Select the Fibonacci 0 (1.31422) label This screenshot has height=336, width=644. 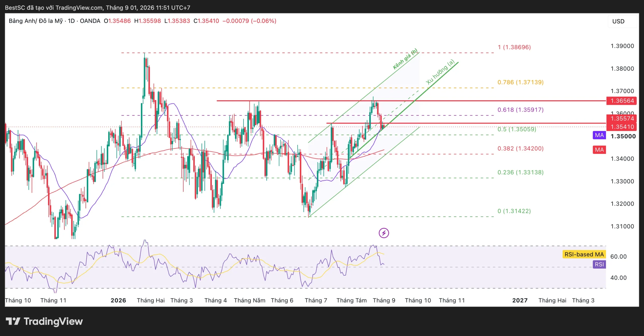pyautogui.click(x=514, y=211)
